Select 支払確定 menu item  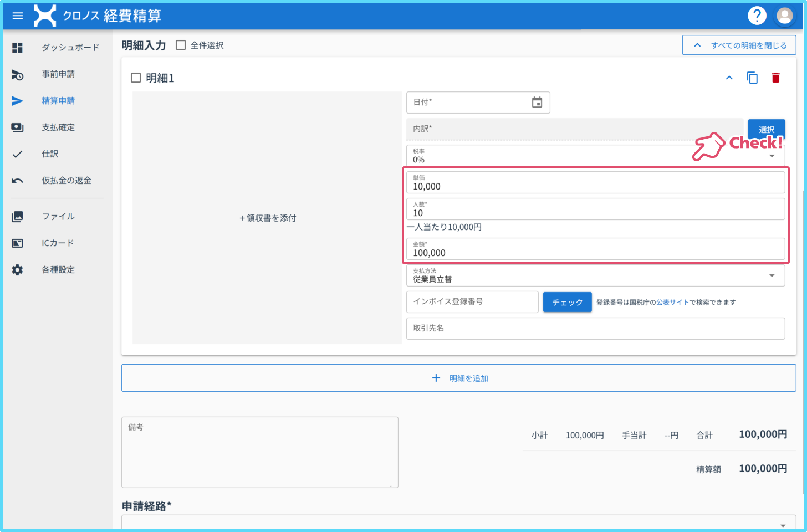[58, 127]
